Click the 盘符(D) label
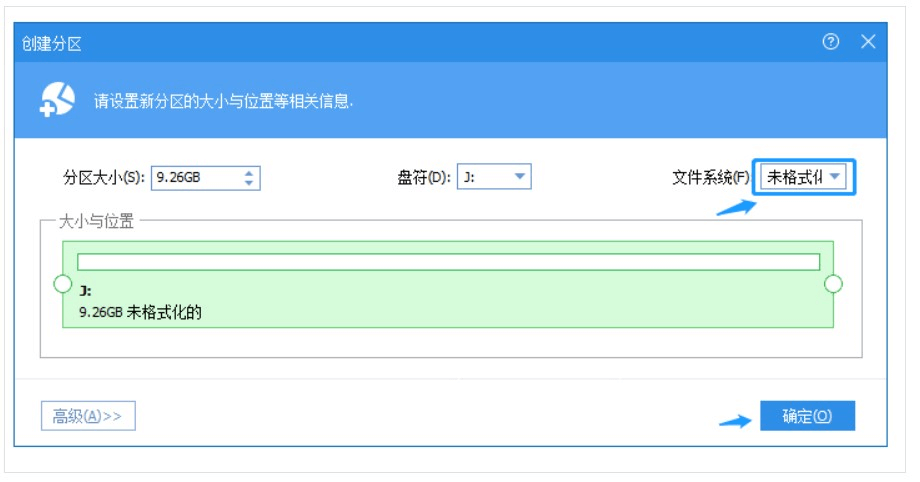Image resolution: width=920 pixels, height=482 pixels. [424, 178]
